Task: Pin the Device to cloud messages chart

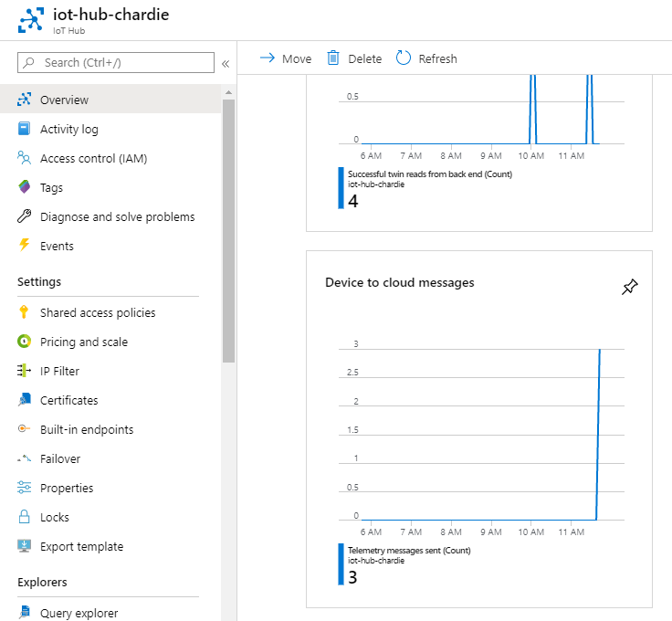Action: tap(630, 287)
